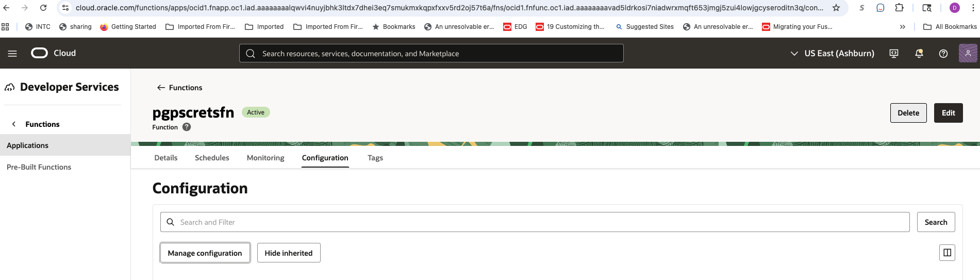The width and height of the screenshot is (980, 280).
Task: Open Cloud Shell developer tools icon
Action: (x=894, y=53)
